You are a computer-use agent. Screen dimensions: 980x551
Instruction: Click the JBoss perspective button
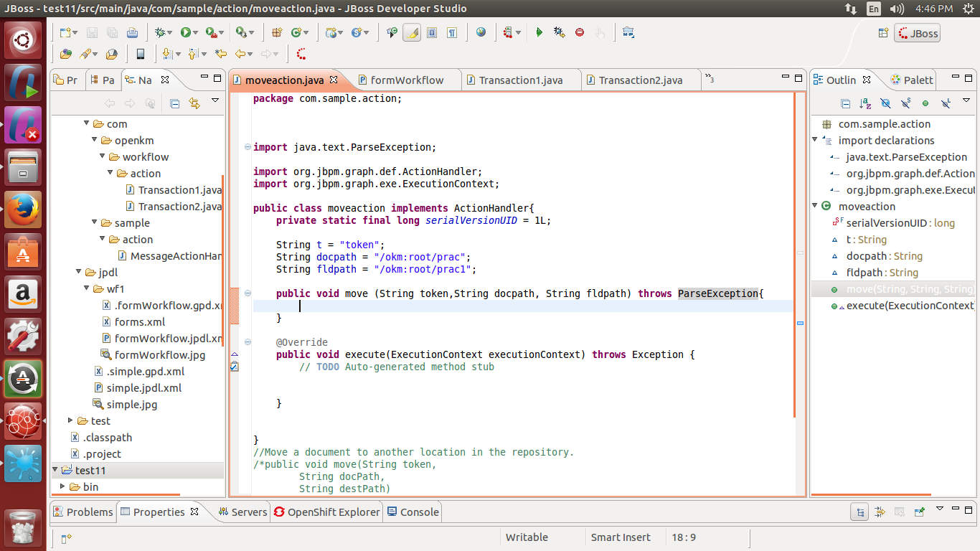coord(916,34)
